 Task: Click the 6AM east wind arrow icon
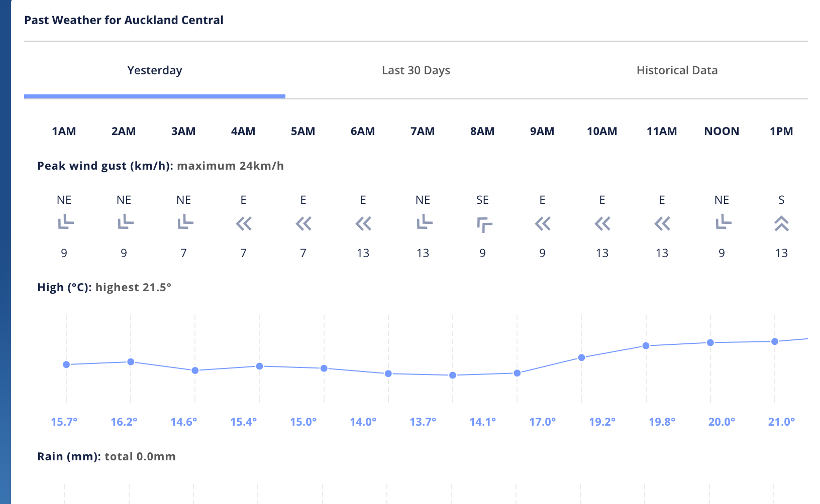(363, 223)
